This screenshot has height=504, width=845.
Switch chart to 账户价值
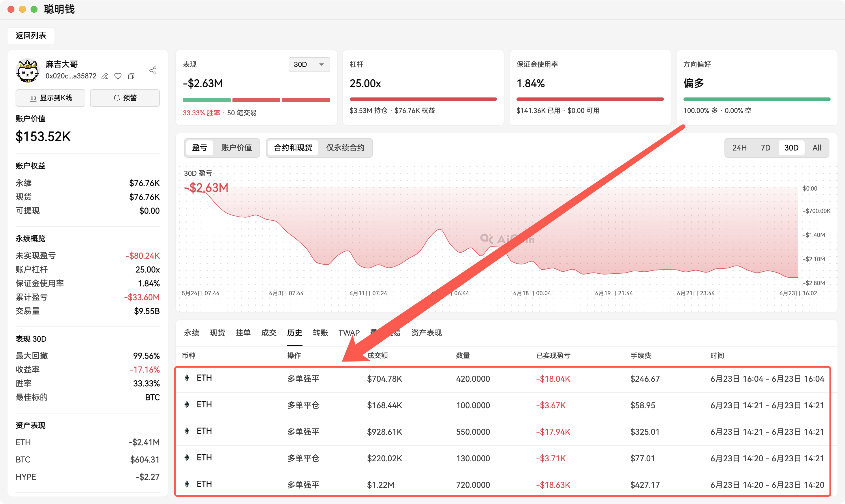click(236, 148)
